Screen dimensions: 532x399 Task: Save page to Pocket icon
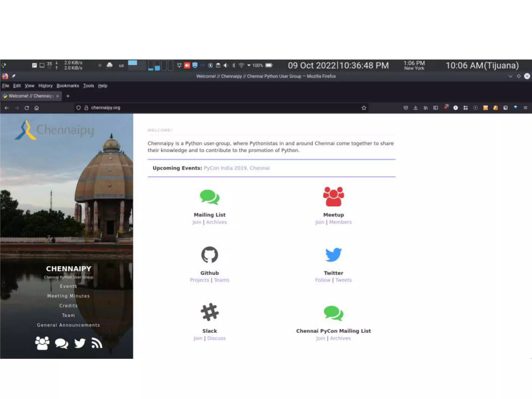(405, 108)
